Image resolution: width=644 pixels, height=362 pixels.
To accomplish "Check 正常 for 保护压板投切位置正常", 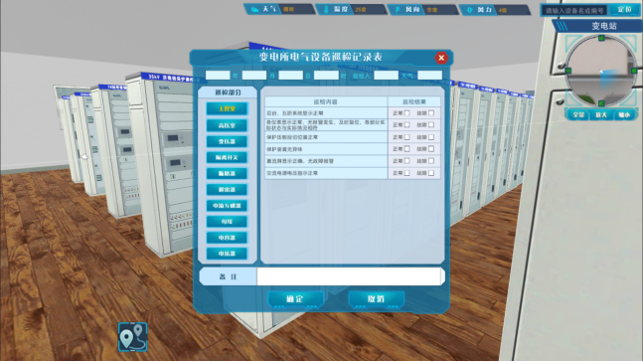I will 406,137.
